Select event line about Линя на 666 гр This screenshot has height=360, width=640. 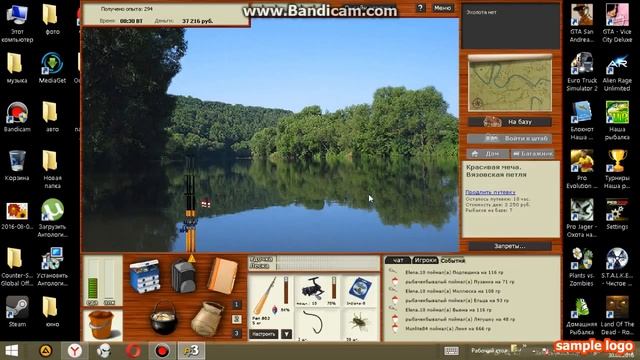(449, 329)
